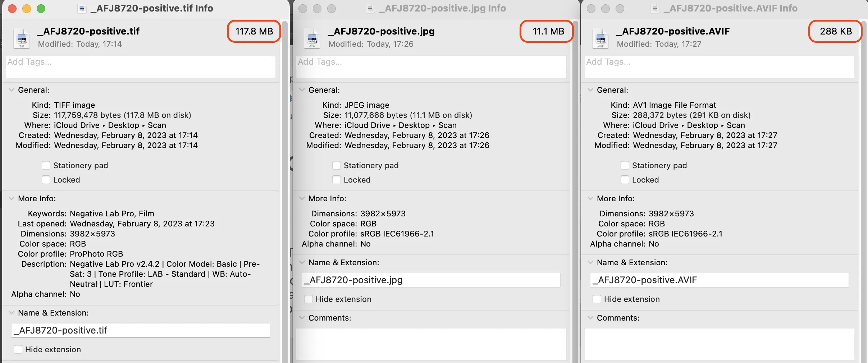Click the 117.8 MB size label in the header
Image resolution: width=868 pixels, height=363 pixels.
coord(254,31)
